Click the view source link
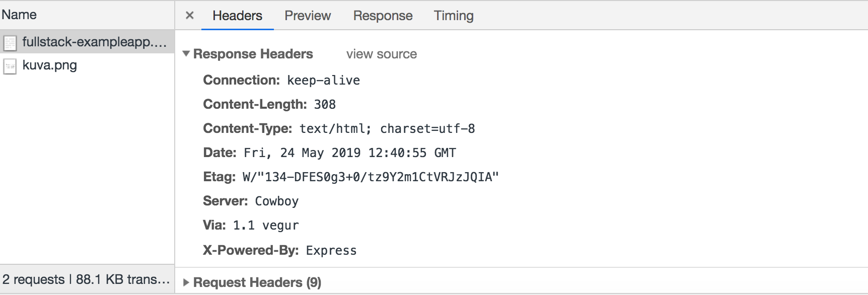This screenshot has height=295, width=868. coord(381,54)
